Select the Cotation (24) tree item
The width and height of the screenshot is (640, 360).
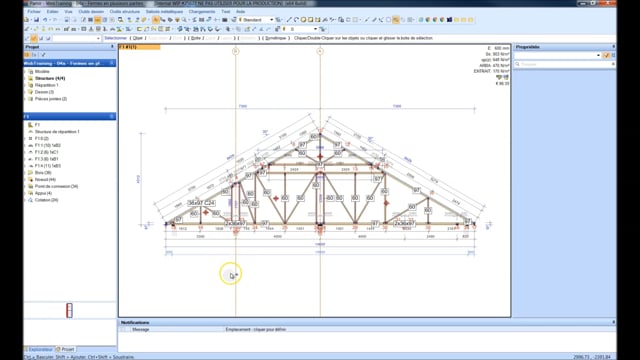(46, 200)
